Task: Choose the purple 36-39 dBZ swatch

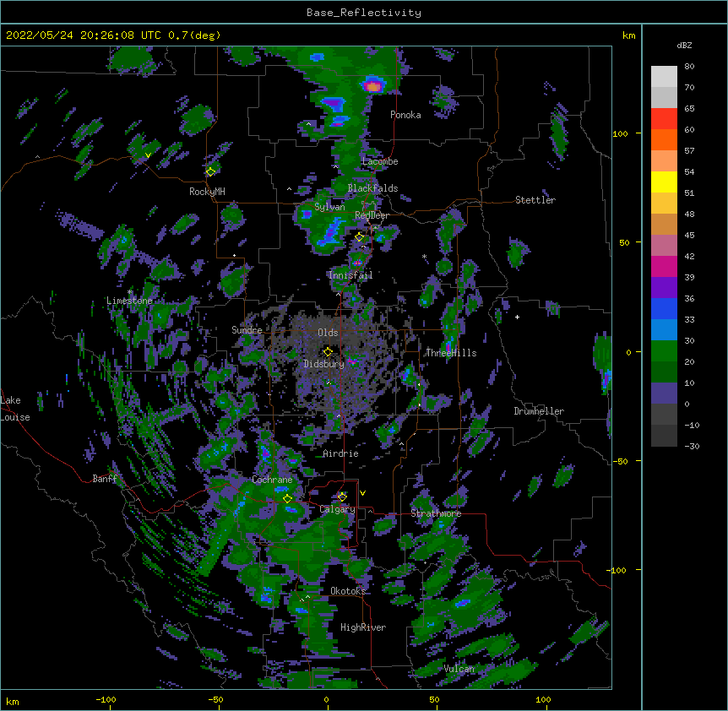Action: tap(664, 288)
